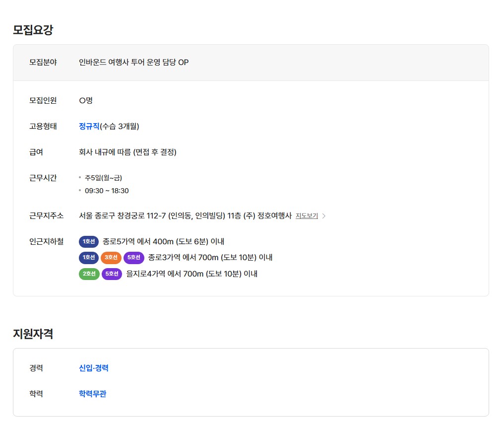Click the blue 정규직 employment type link
504x426 pixels.
(x=89, y=126)
